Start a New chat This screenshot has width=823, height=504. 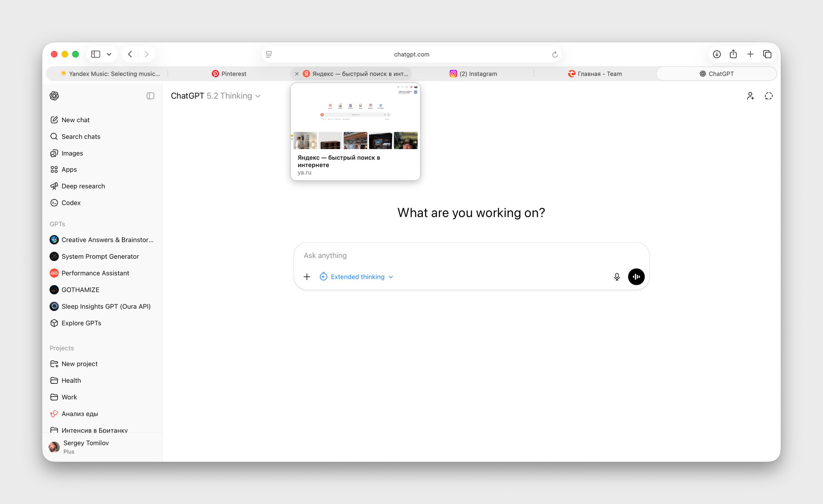(102, 120)
